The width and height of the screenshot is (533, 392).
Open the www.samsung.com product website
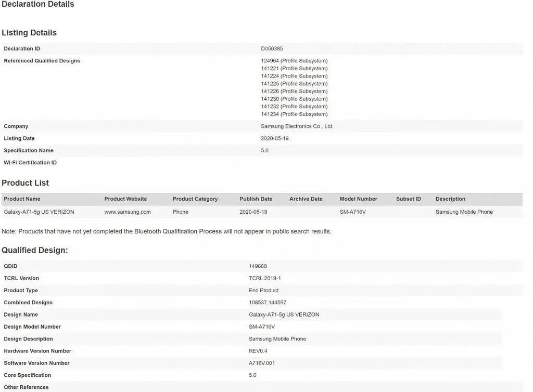coord(128,212)
